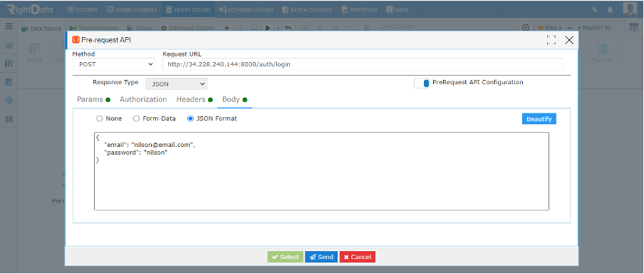The height and width of the screenshot is (274, 644).
Task: Open the Cockpit module
Action: (x=83, y=10)
